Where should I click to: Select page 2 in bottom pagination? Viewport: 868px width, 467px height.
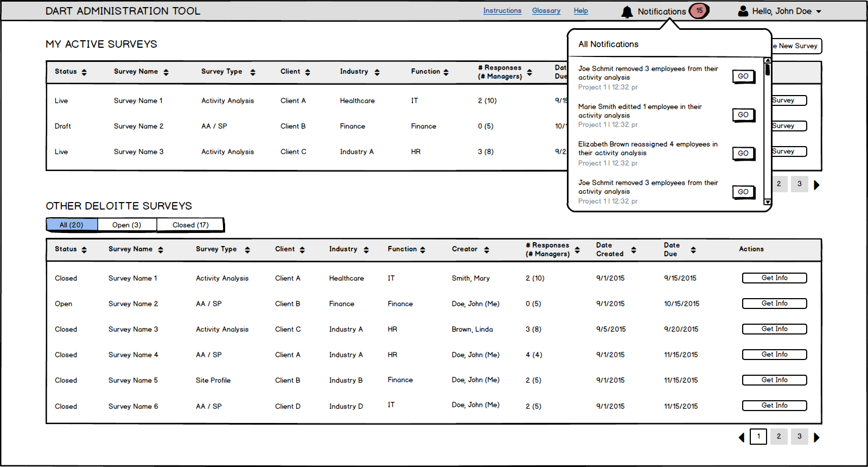coord(778,437)
